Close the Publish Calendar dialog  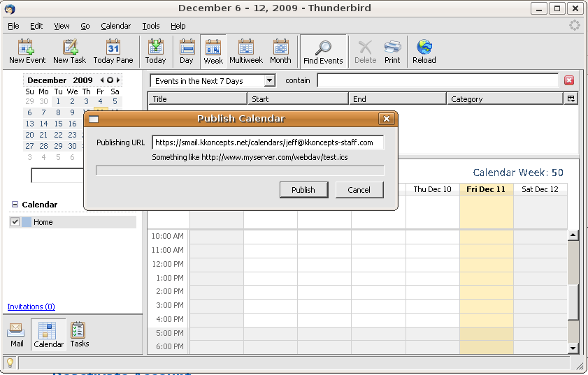click(x=386, y=119)
